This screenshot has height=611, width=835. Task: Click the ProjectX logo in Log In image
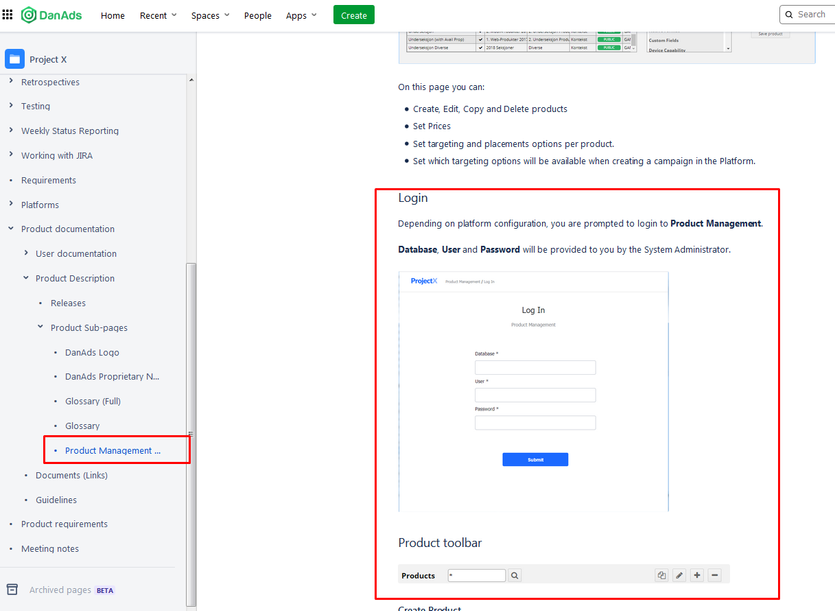(x=424, y=281)
